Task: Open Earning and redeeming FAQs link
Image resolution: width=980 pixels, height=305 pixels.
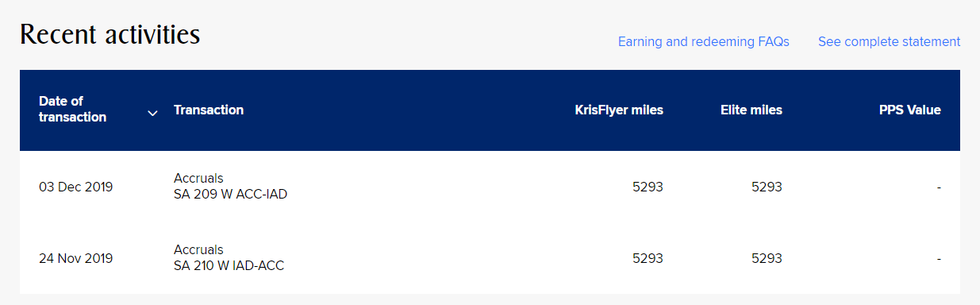Action: click(x=704, y=41)
